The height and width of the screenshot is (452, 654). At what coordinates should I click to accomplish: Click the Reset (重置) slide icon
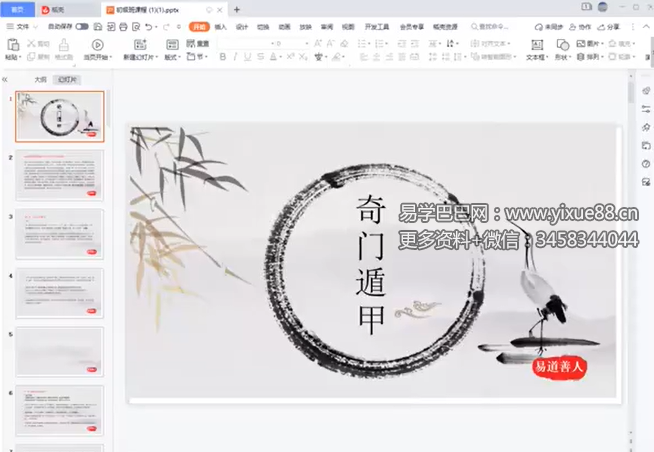(x=198, y=43)
